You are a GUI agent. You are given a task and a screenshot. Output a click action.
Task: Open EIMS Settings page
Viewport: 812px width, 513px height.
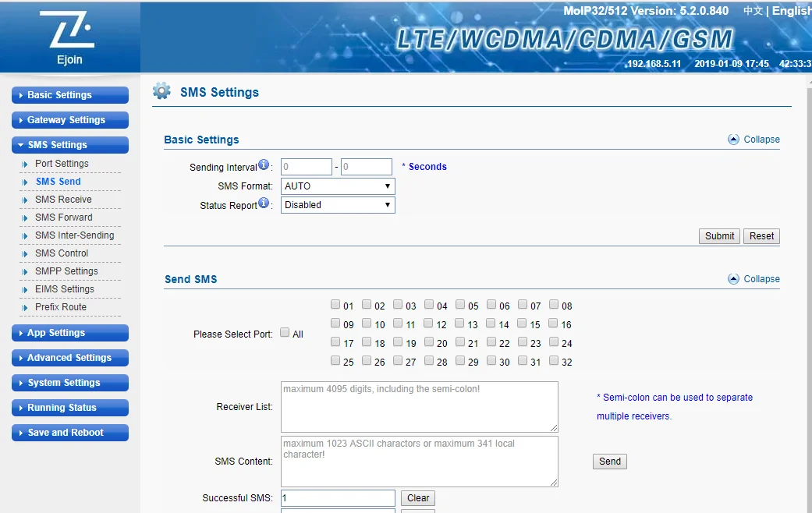click(65, 288)
